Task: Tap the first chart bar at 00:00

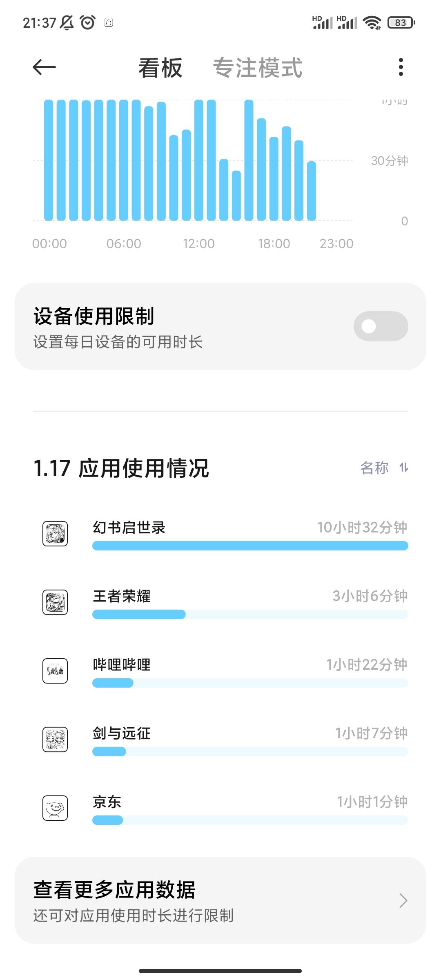Action: (x=49, y=160)
